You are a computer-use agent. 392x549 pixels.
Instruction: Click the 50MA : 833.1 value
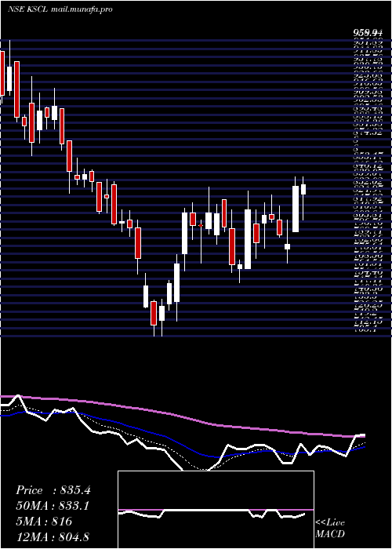point(53,506)
